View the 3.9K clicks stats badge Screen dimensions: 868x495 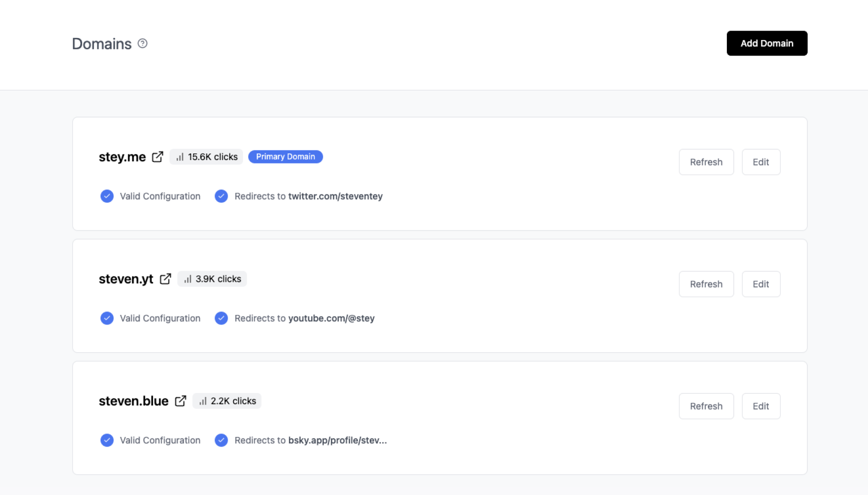212,279
